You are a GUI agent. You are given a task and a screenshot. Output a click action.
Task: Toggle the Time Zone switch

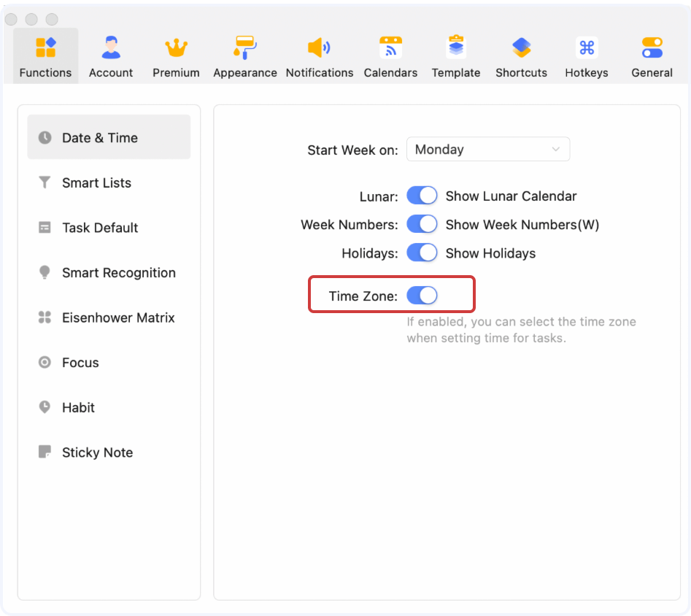coord(422,296)
